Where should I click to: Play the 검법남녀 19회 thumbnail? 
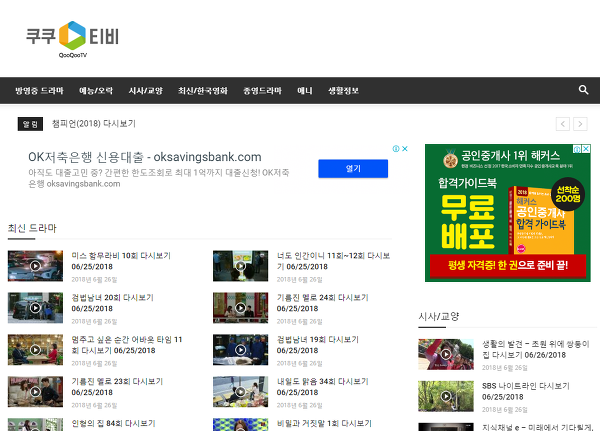240,350
